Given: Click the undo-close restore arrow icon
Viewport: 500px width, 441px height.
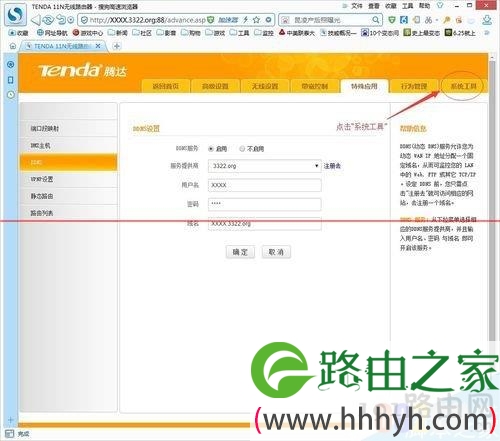Looking at the screenshot, I should [x=61, y=20].
